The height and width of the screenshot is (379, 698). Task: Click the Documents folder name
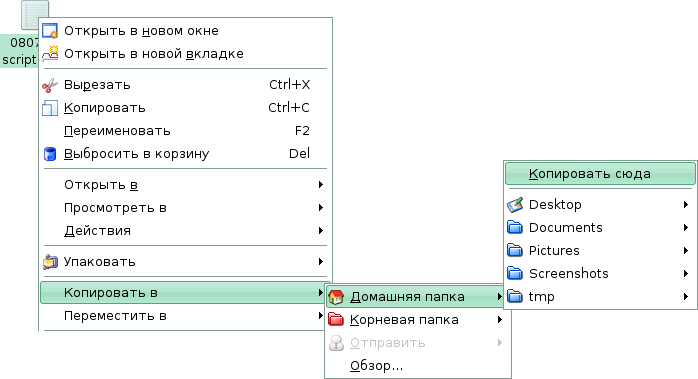tap(565, 228)
